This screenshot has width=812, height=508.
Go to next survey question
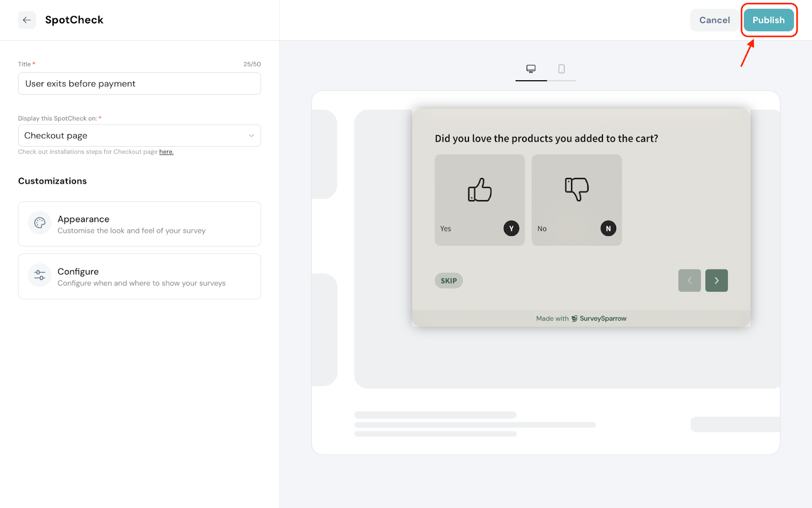[x=716, y=280]
